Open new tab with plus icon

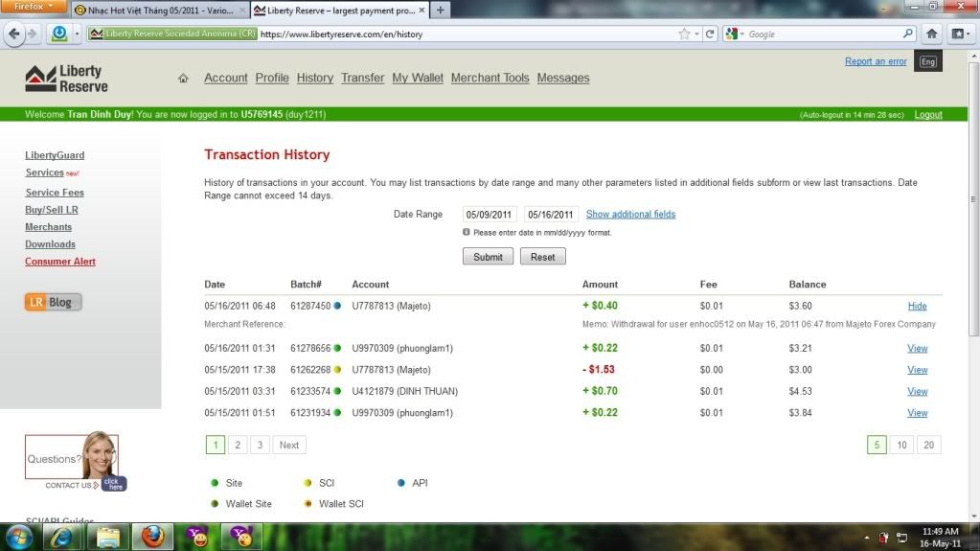pyautogui.click(x=441, y=10)
